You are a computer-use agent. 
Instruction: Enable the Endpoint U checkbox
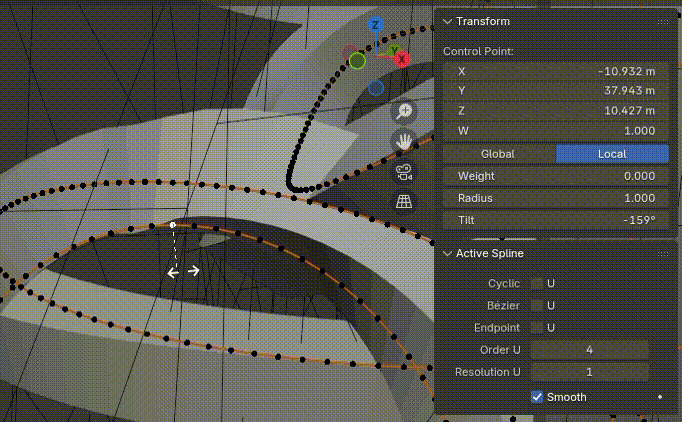(x=537, y=327)
